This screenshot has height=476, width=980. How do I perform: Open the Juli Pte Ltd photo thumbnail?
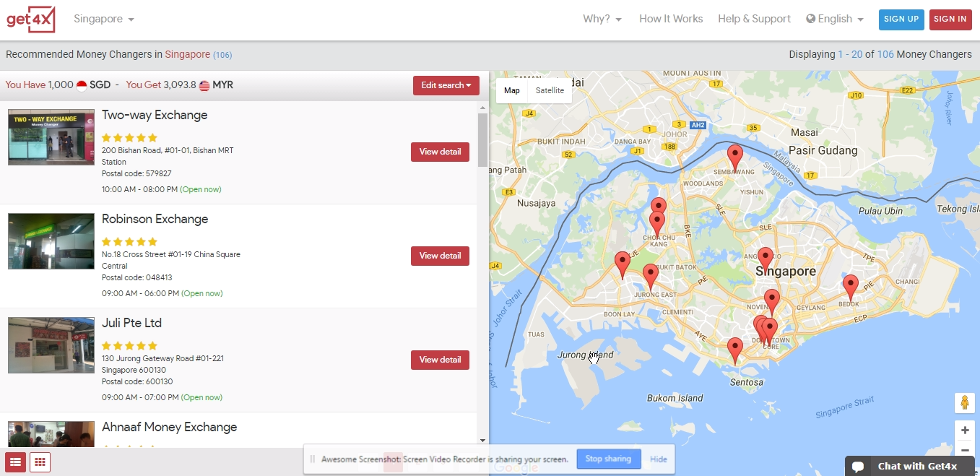[x=51, y=345]
